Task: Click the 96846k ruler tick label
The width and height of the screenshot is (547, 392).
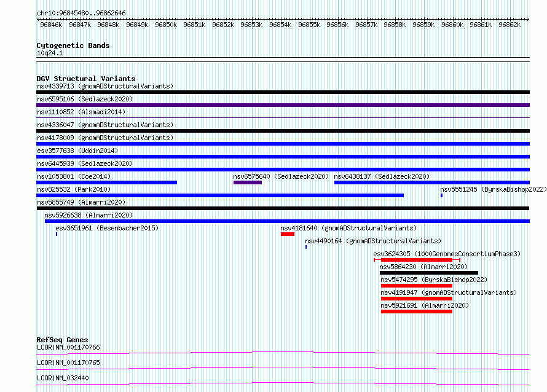Action: point(51,25)
